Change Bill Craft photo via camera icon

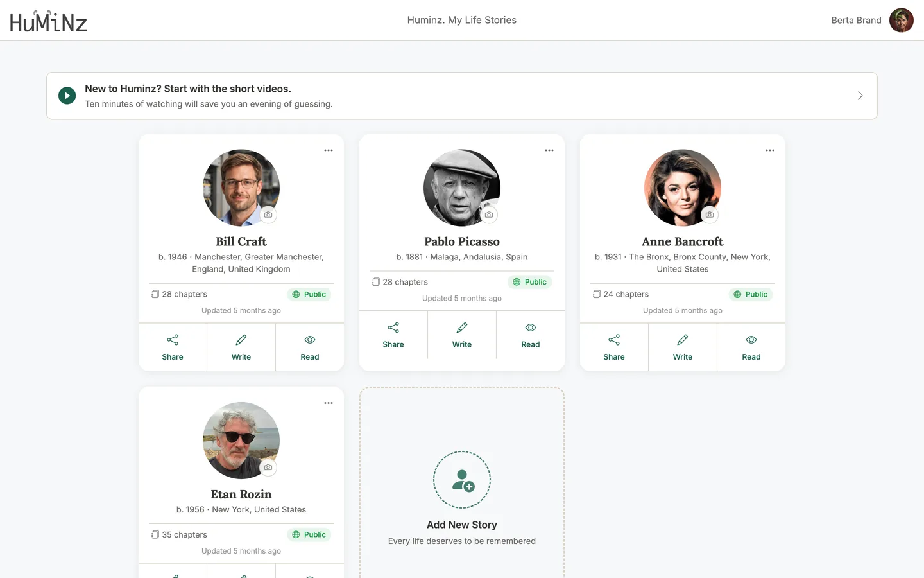point(268,215)
